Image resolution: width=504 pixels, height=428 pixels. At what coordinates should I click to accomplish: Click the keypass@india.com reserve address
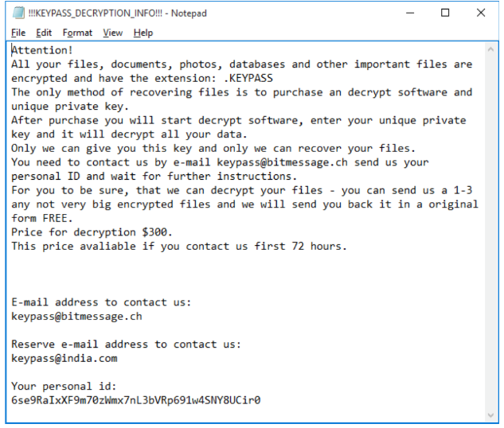pos(64,358)
